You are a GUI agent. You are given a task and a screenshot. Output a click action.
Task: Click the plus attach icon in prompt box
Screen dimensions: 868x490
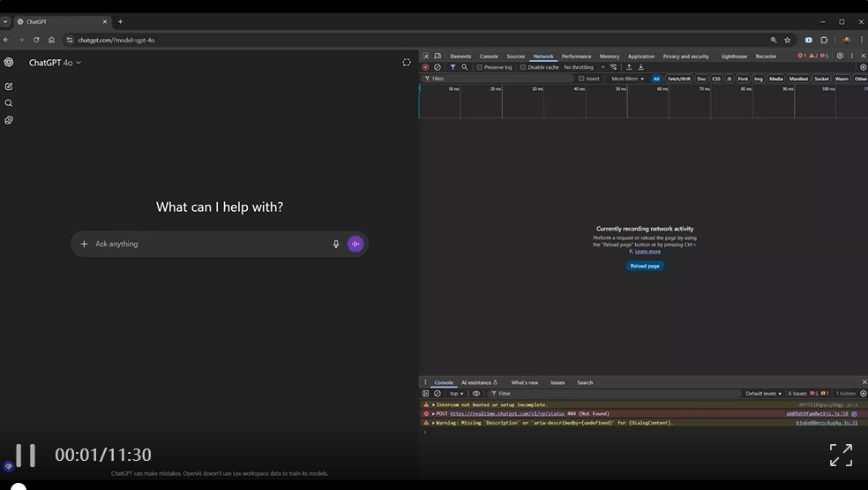(x=84, y=244)
